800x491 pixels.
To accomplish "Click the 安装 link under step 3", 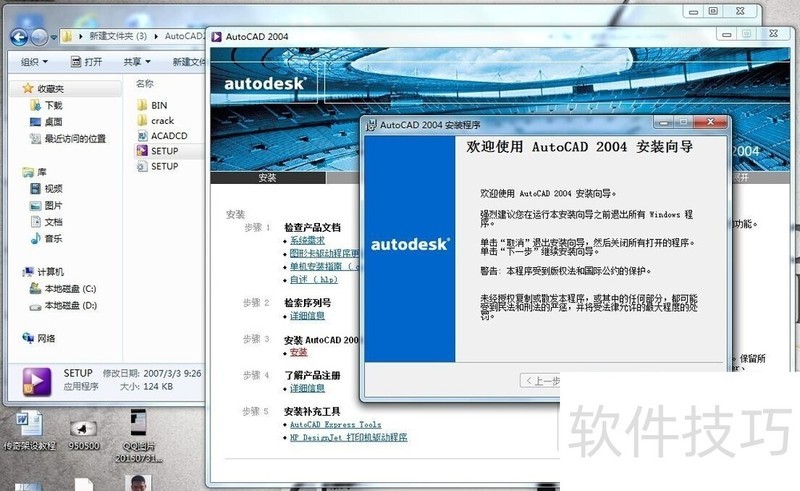I will (298, 352).
